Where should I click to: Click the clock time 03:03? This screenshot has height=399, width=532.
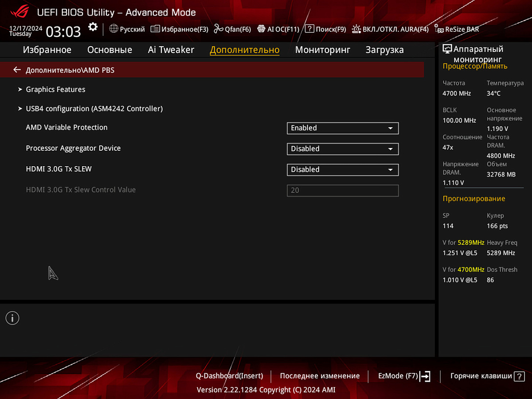[63, 31]
